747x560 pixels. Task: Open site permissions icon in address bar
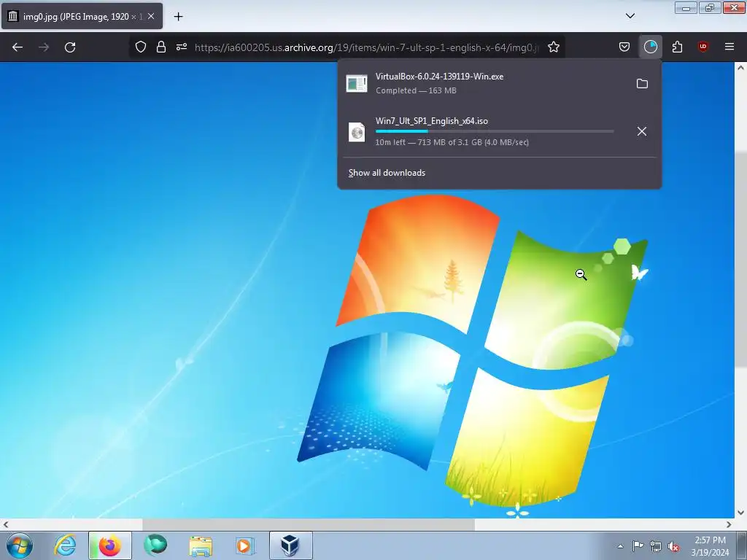pyautogui.click(x=182, y=47)
